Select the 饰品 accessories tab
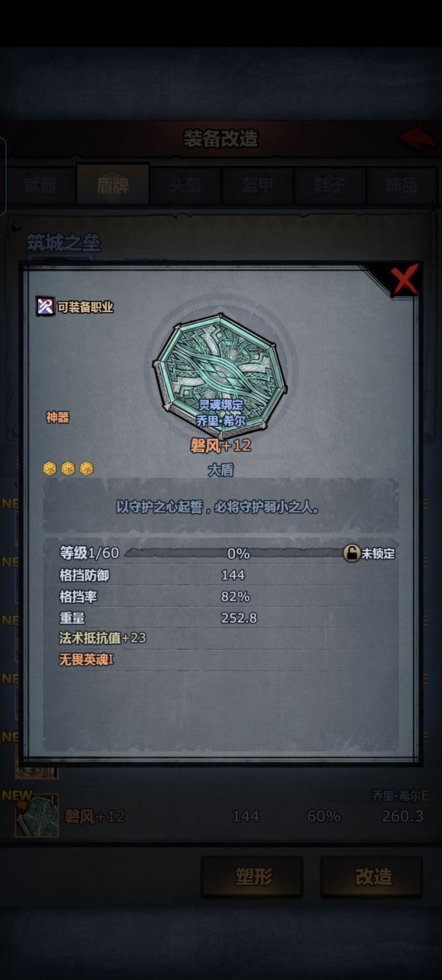 pos(401,185)
